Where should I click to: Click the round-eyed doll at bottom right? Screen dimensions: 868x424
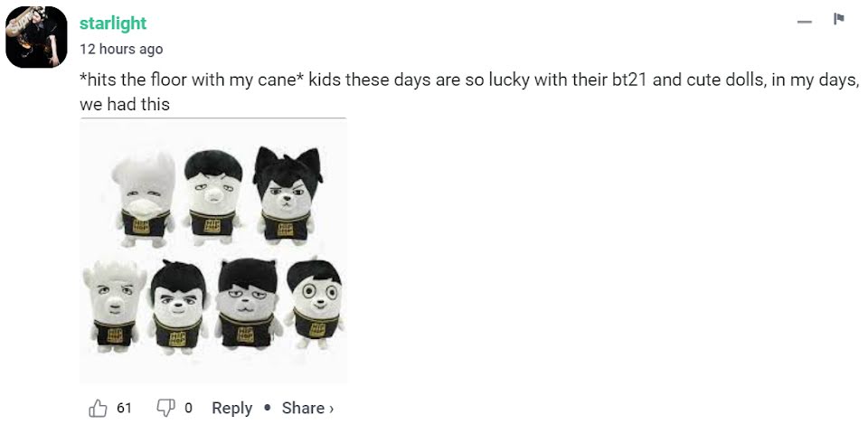314,304
